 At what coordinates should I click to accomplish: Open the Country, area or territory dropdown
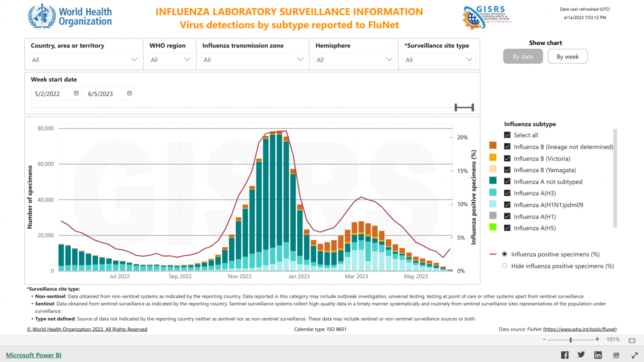(x=134, y=59)
